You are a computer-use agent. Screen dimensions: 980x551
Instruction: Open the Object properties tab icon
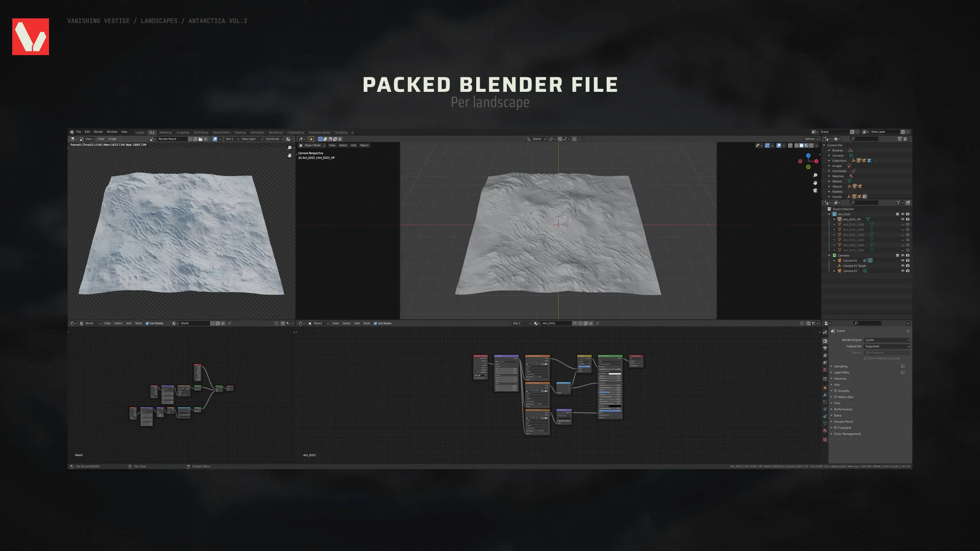[825, 388]
